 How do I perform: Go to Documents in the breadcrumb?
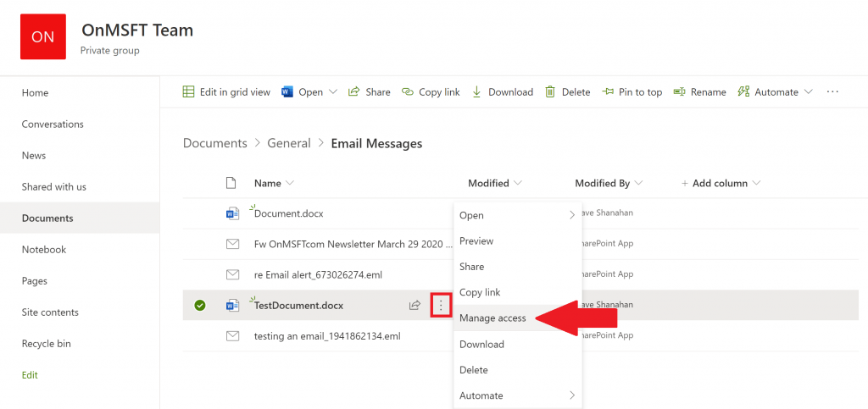pyautogui.click(x=214, y=143)
